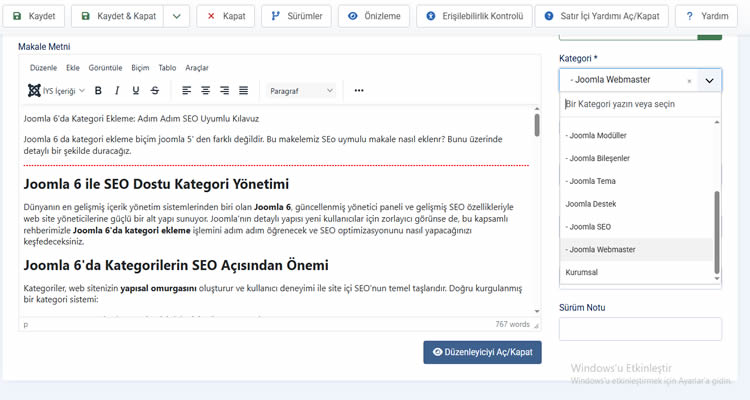Click into the Sürüm Notu field

click(639, 329)
